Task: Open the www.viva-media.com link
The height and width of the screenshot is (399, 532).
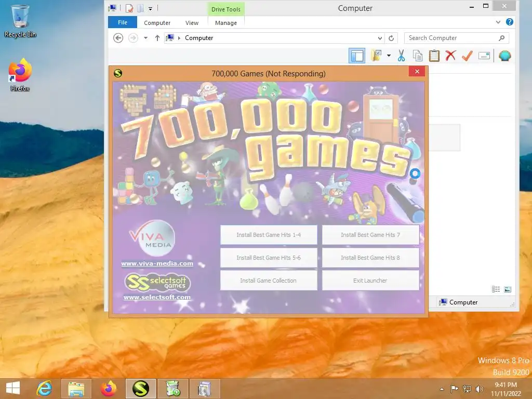Action: point(157,263)
